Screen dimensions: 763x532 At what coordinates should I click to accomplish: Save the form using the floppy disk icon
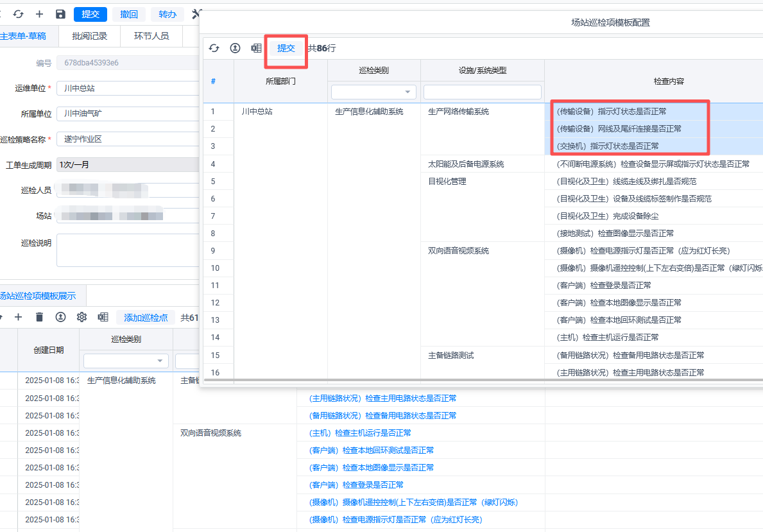pyautogui.click(x=60, y=14)
